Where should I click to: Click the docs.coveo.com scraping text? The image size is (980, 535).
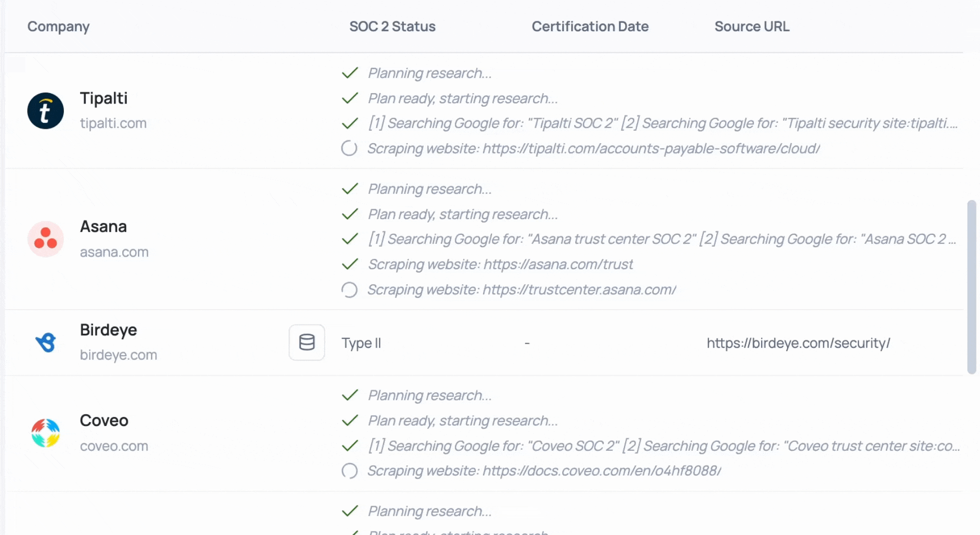point(544,471)
